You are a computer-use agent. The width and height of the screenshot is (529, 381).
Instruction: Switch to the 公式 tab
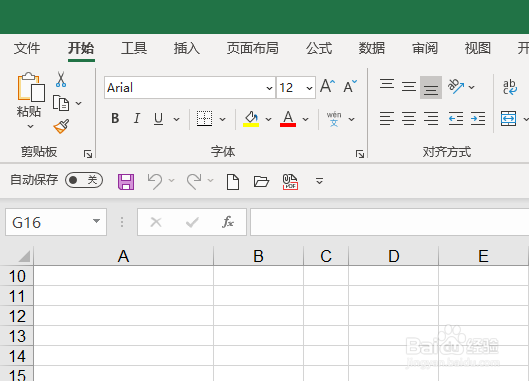pos(319,48)
